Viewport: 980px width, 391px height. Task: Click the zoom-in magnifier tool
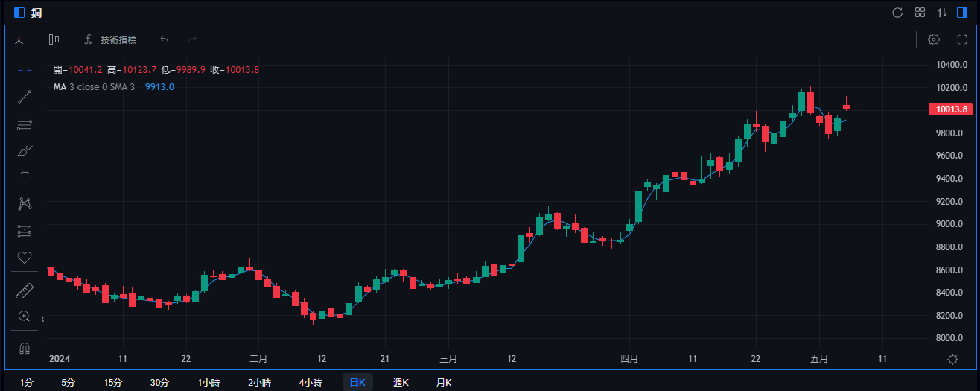click(x=25, y=317)
